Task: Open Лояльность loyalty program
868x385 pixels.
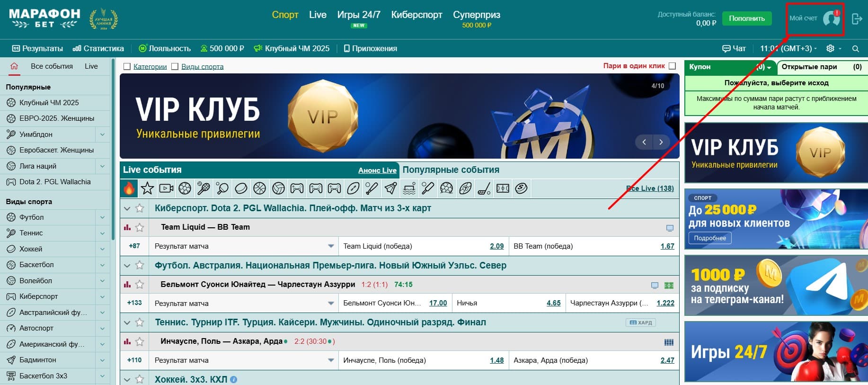Action: click(x=165, y=48)
